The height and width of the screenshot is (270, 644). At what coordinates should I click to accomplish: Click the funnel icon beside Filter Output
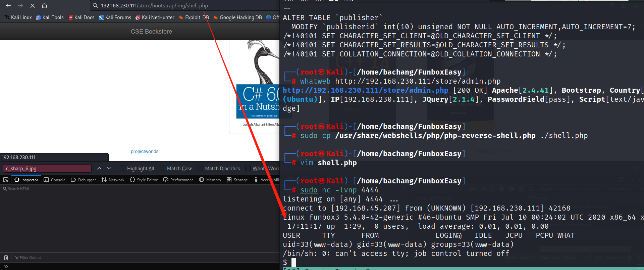pyautogui.click(x=17, y=258)
